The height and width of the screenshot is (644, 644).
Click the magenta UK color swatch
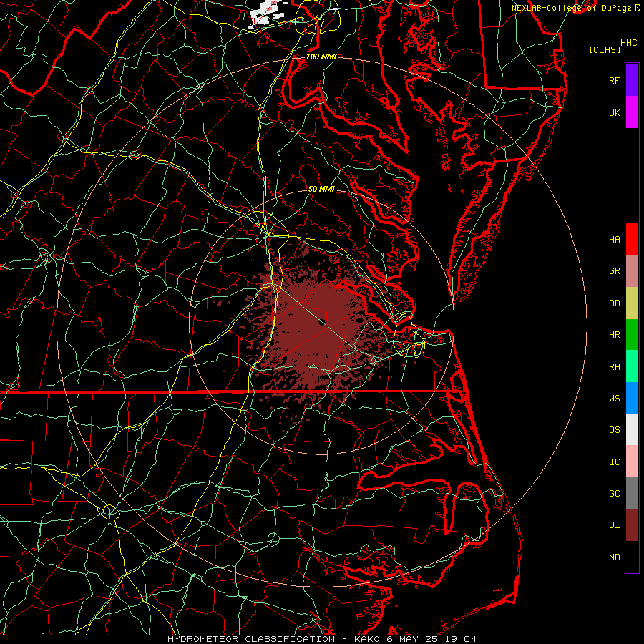[632, 112]
